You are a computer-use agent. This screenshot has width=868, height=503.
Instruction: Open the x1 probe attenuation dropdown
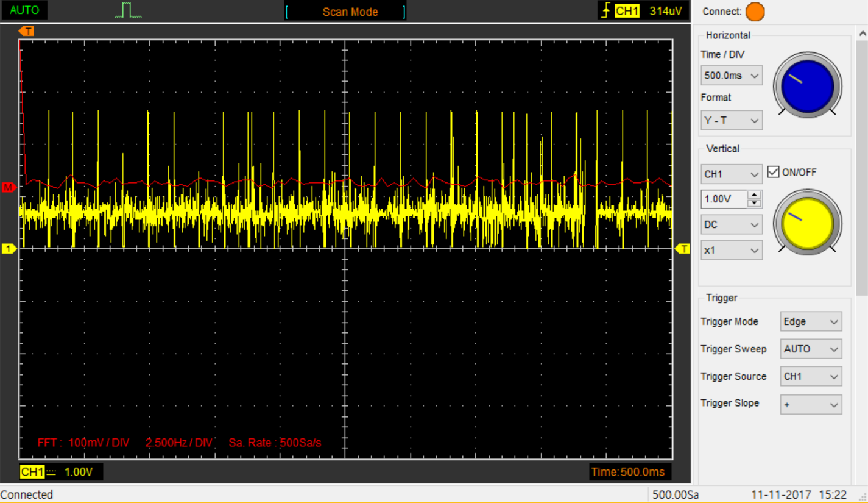pos(732,250)
